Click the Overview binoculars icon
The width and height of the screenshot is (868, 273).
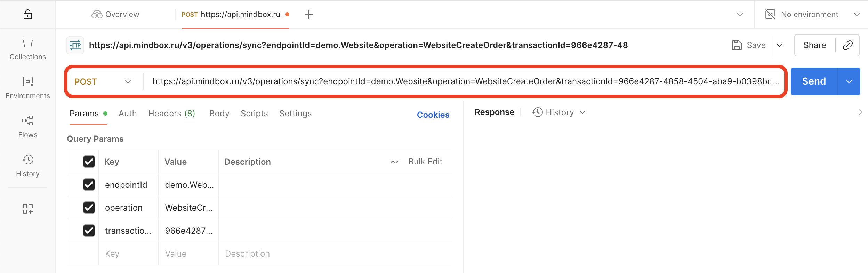point(97,14)
